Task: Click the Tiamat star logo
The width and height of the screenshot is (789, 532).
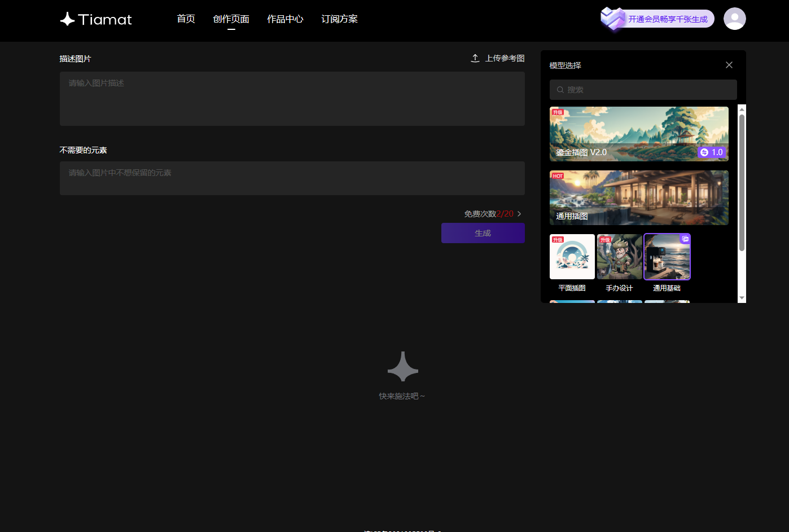Action: coord(68,19)
